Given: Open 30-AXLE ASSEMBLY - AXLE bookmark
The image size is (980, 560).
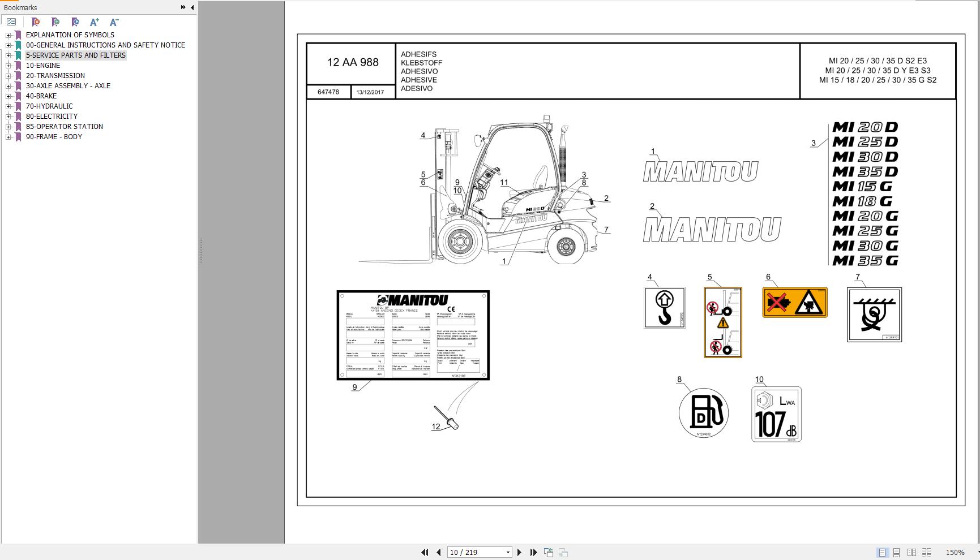Looking at the screenshot, I should point(68,86).
